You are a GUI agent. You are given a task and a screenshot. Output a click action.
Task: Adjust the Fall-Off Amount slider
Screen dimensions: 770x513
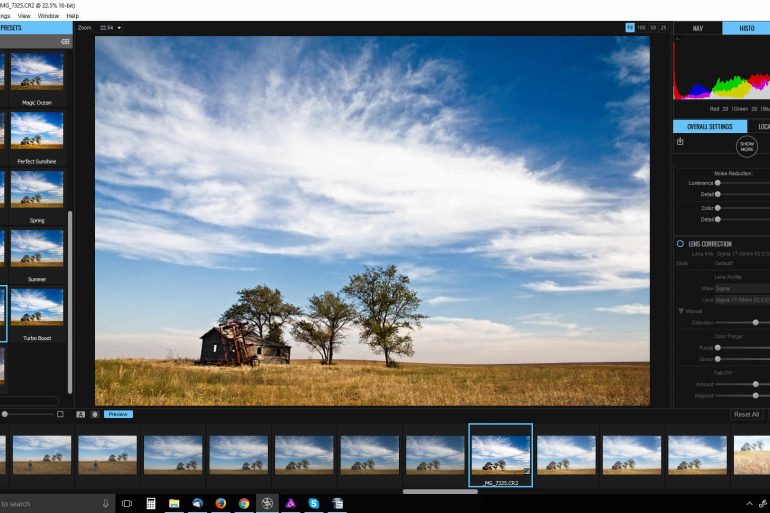click(x=756, y=384)
